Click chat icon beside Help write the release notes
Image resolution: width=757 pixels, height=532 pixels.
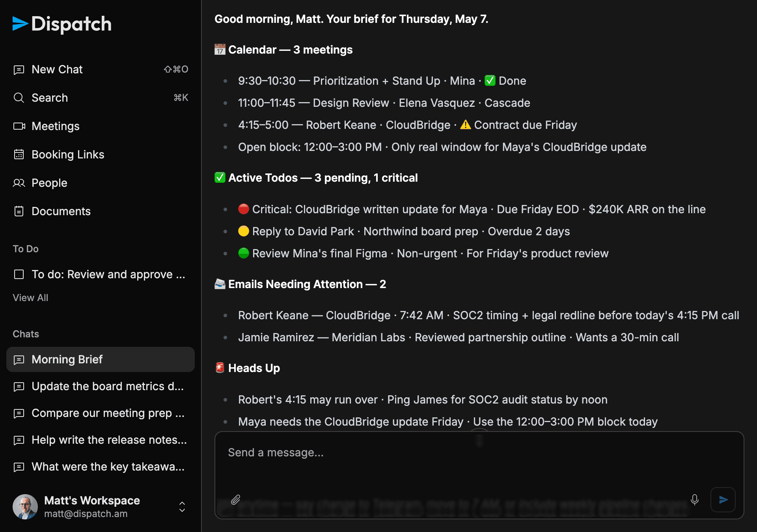coord(19,440)
